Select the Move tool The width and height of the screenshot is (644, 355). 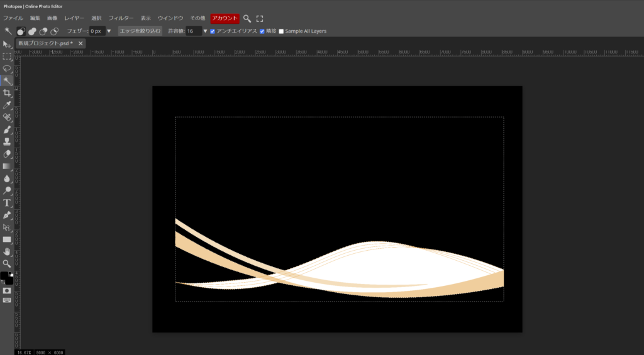coord(7,45)
